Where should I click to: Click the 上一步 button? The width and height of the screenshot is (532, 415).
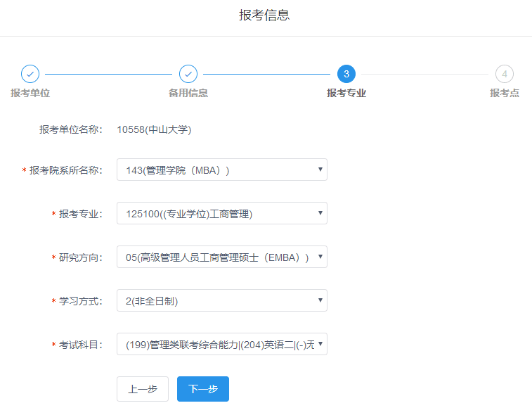(142, 389)
